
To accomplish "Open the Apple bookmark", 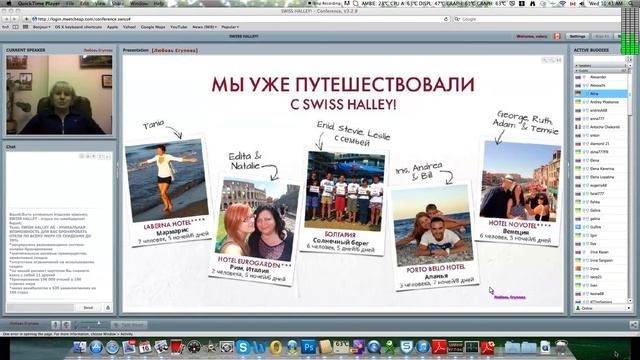I will click(x=112, y=27).
